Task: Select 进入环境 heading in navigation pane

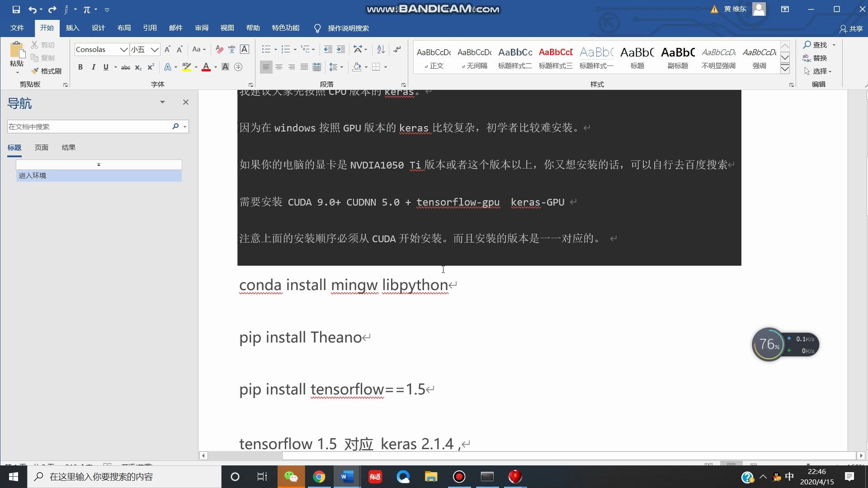Action: (x=99, y=175)
